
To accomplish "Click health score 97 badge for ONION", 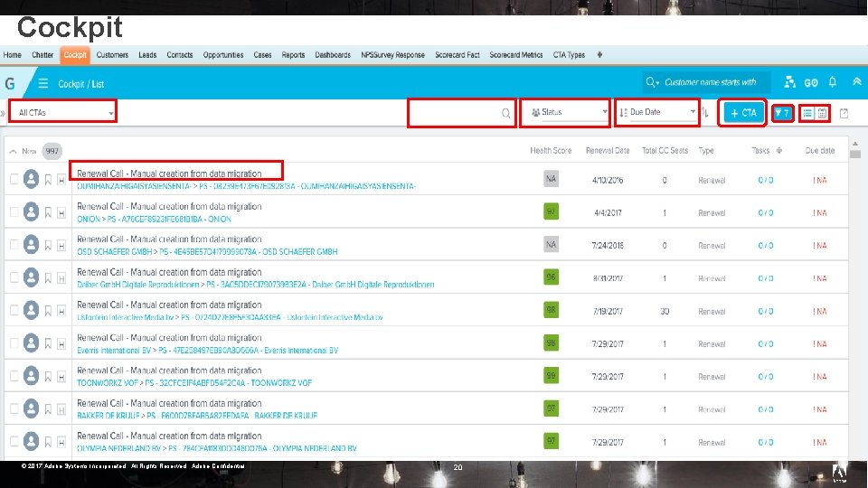I will click(x=551, y=211).
